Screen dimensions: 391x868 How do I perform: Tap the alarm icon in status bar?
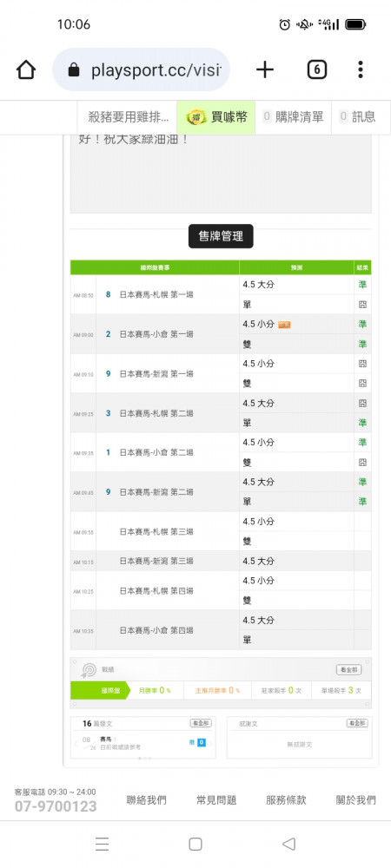pos(285,24)
